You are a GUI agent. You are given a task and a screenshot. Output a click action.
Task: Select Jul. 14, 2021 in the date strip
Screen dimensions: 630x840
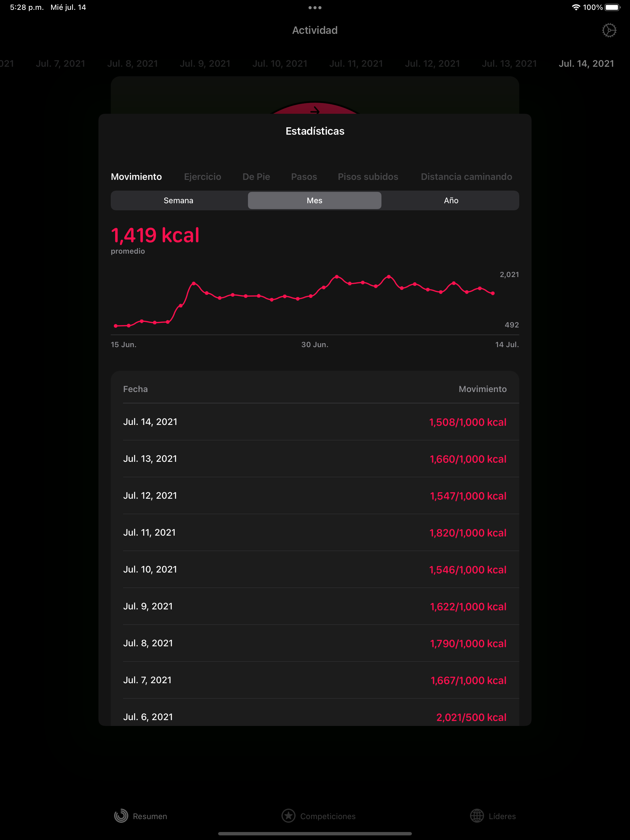pyautogui.click(x=586, y=63)
